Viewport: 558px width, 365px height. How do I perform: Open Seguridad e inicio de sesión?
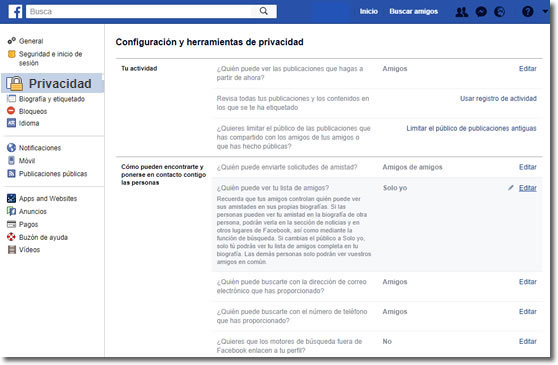pyautogui.click(x=50, y=58)
